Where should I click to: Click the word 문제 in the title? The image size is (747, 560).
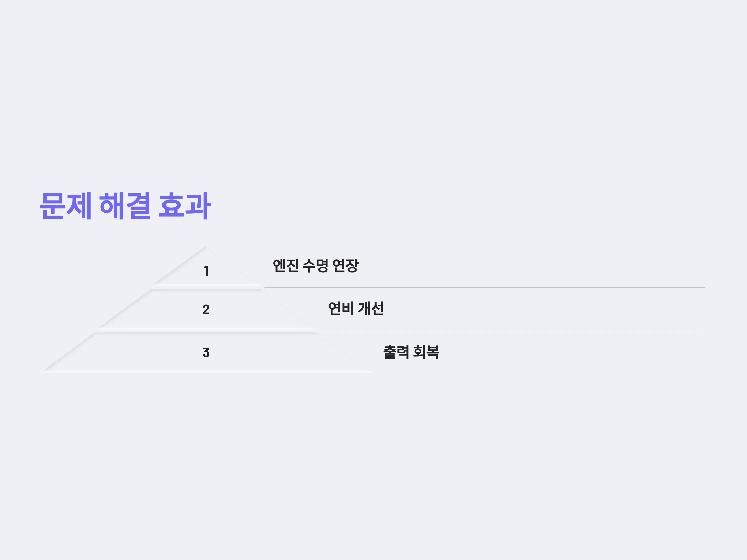click(66, 206)
